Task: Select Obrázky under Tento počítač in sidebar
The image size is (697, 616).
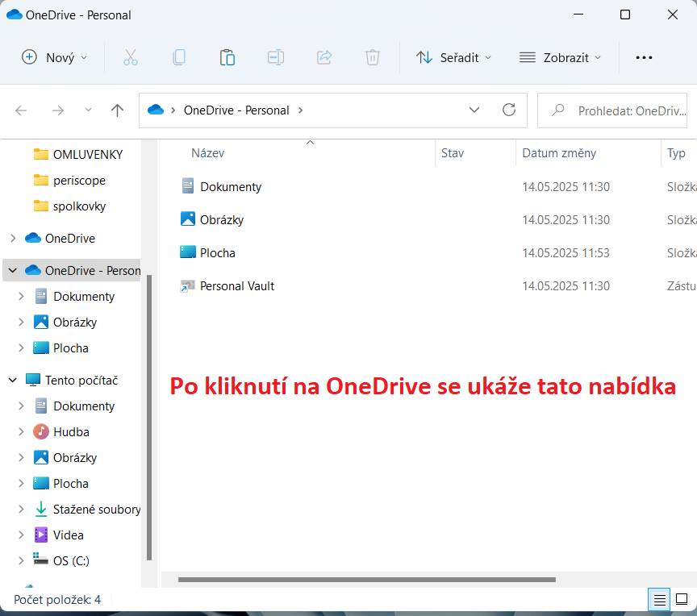Action: tap(65, 457)
